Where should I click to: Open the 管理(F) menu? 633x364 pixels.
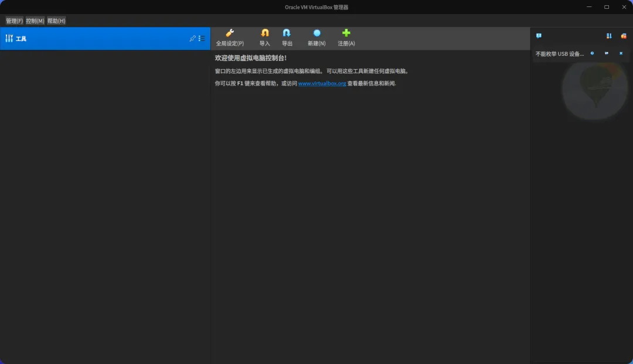14,21
